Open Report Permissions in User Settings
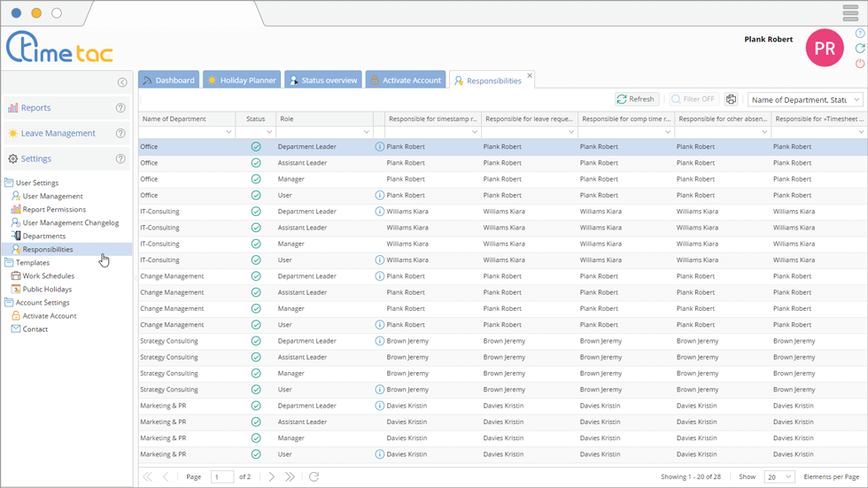Viewport: 868px width, 488px height. click(x=54, y=210)
